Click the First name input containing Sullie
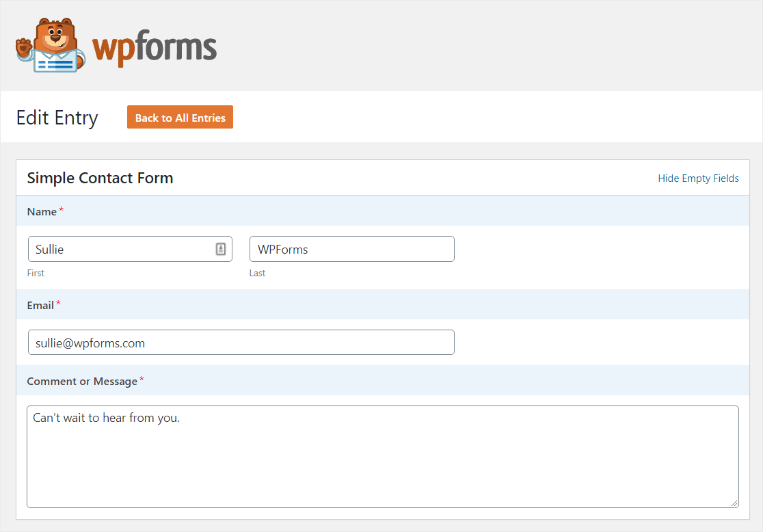The height and width of the screenshot is (532, 763). coord(130,249)
